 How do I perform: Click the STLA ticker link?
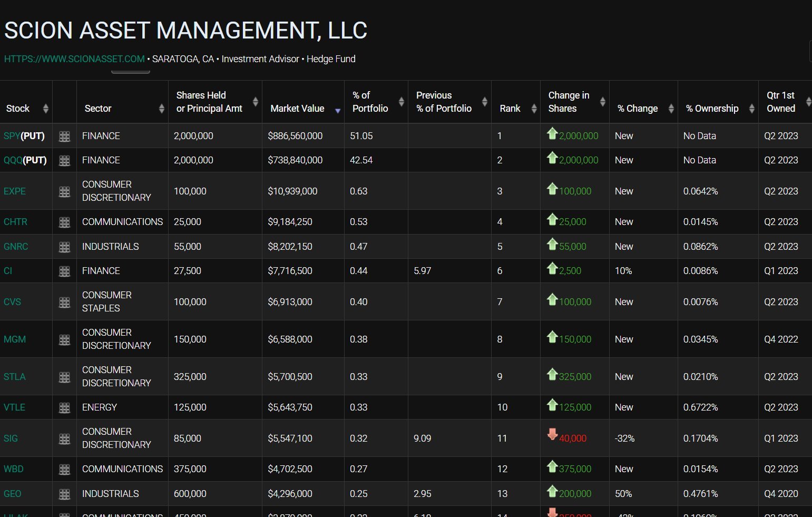coord(15,377)
